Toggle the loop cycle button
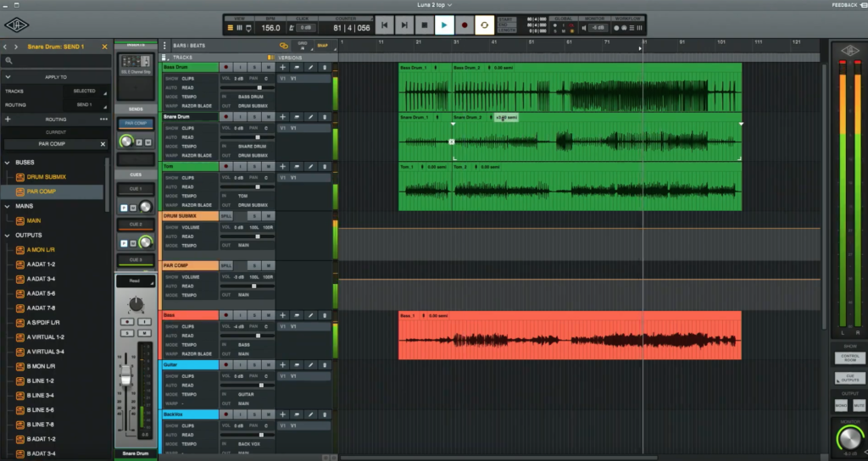The height and width of the screenshot is (461, 868). 484,25
